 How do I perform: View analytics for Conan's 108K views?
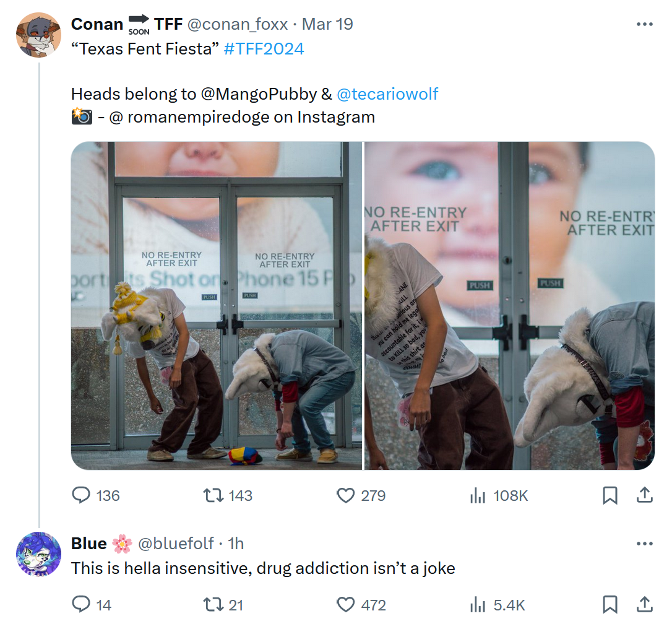point(477,495)
